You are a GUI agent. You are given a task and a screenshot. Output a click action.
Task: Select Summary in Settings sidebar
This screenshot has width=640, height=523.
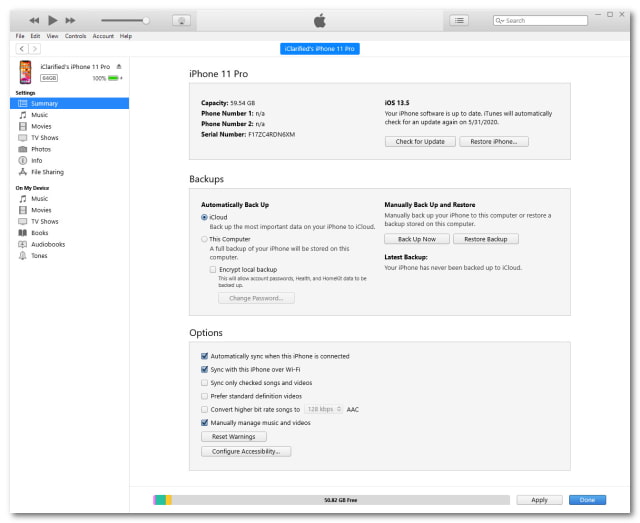point(69,104)
